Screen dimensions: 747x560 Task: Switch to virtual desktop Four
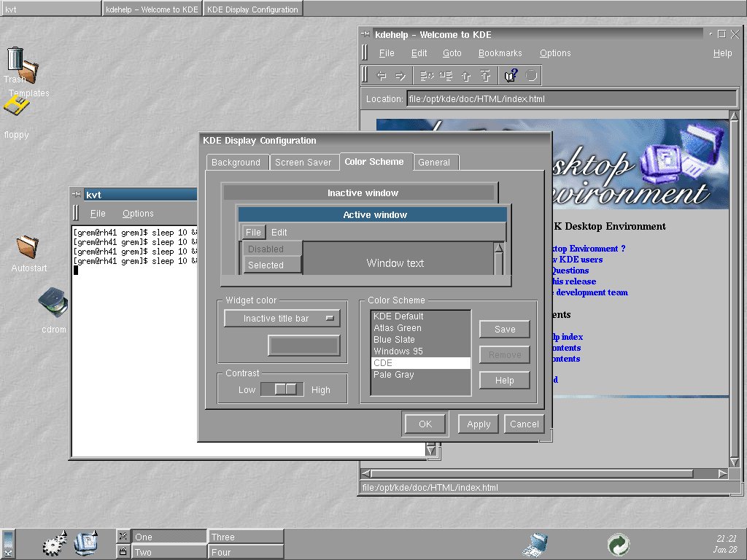[x=245, y=552]
